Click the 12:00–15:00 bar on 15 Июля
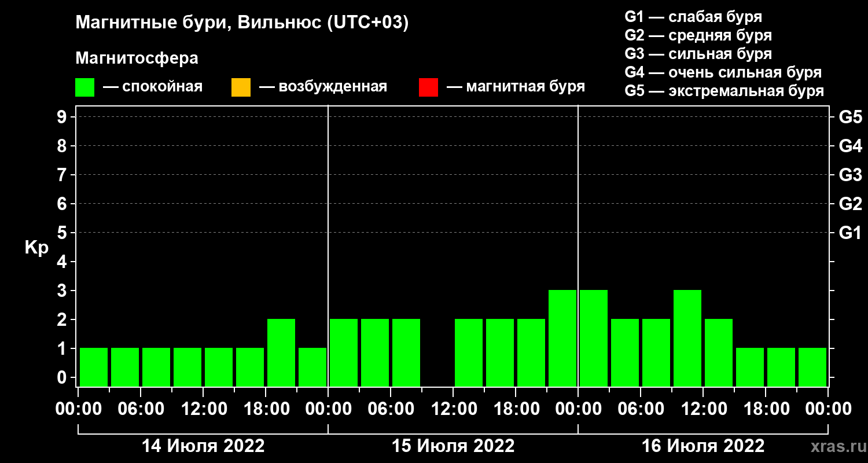The image size is (868, 463). (x=469, y=352)
